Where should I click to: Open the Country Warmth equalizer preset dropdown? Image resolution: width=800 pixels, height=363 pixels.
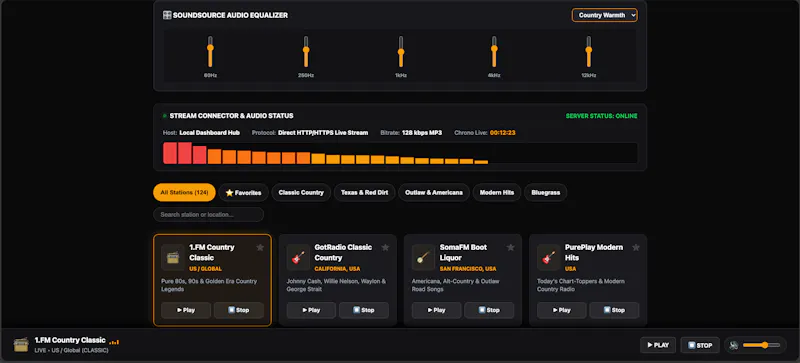[604, 15]
